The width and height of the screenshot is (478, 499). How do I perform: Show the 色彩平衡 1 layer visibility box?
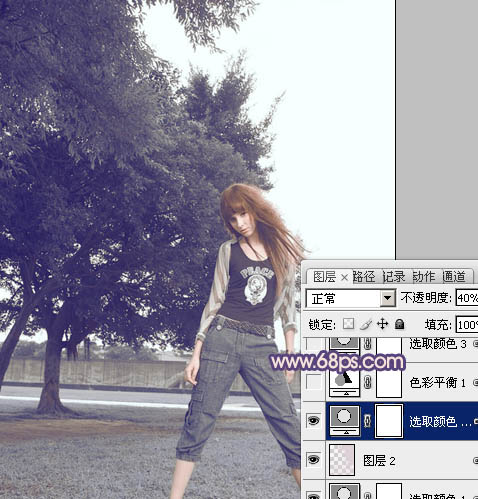[x=313, y=382]
